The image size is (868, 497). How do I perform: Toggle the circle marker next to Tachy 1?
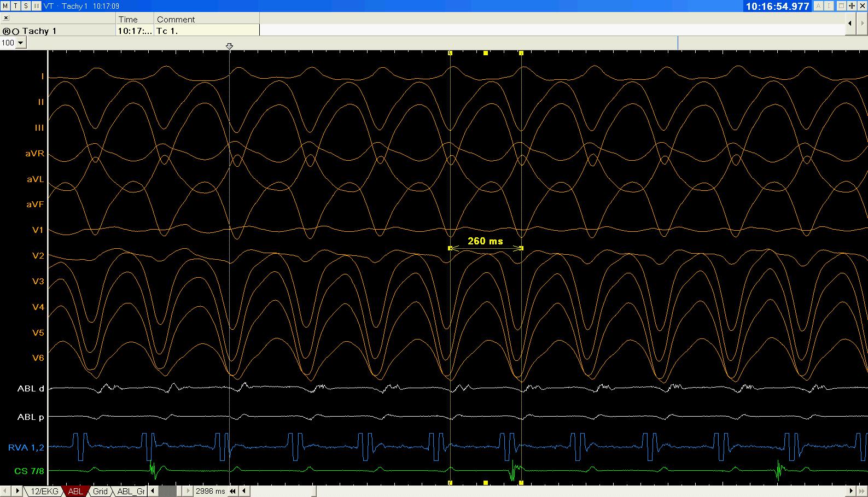15,31
